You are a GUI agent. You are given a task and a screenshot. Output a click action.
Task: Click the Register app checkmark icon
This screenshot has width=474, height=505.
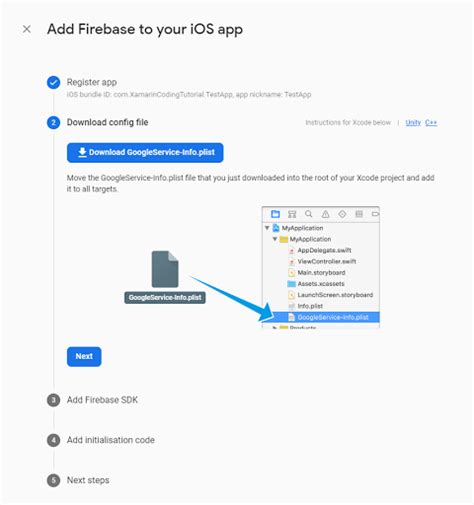pyautogui.click(x=53, y=82)
